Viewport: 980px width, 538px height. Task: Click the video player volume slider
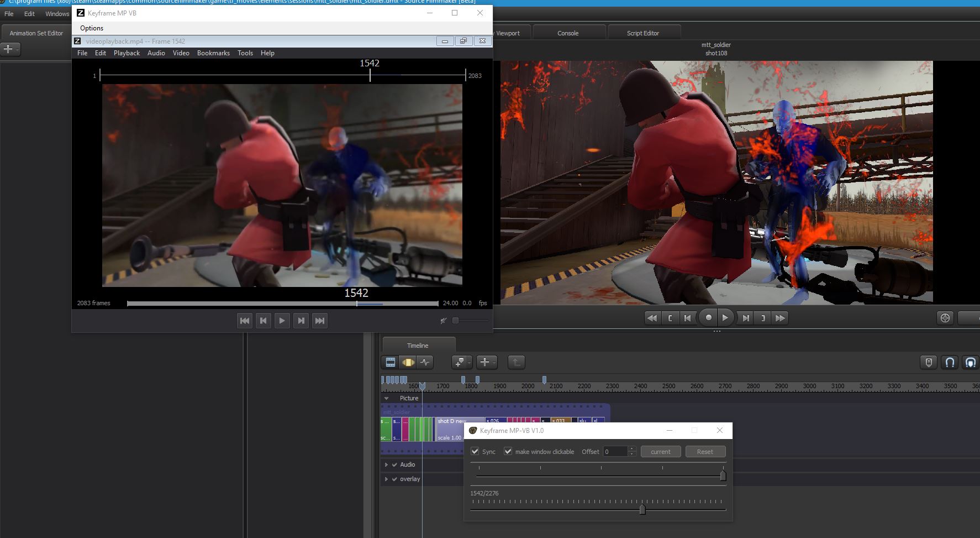click(470, 320)
